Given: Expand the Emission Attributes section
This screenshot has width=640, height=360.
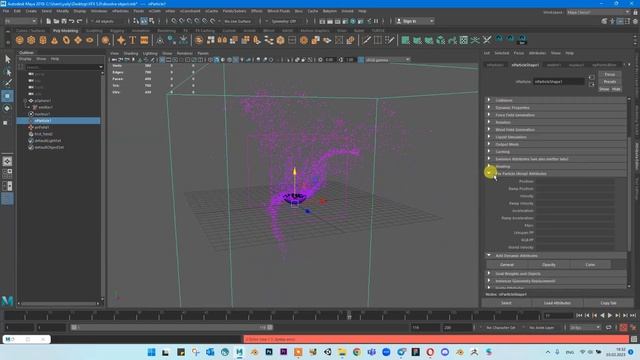Looking at the screenshot, I should [557, 159].
